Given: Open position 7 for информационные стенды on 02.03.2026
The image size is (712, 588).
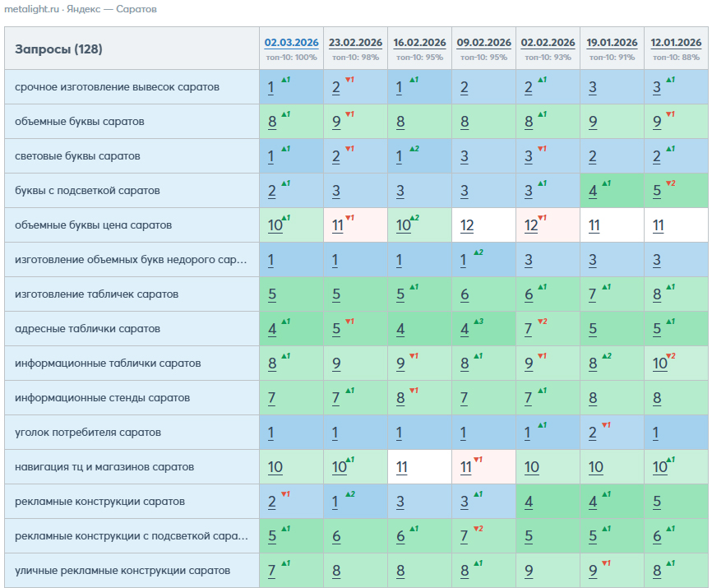Looking at the screenshot, I should click(271, 398).
